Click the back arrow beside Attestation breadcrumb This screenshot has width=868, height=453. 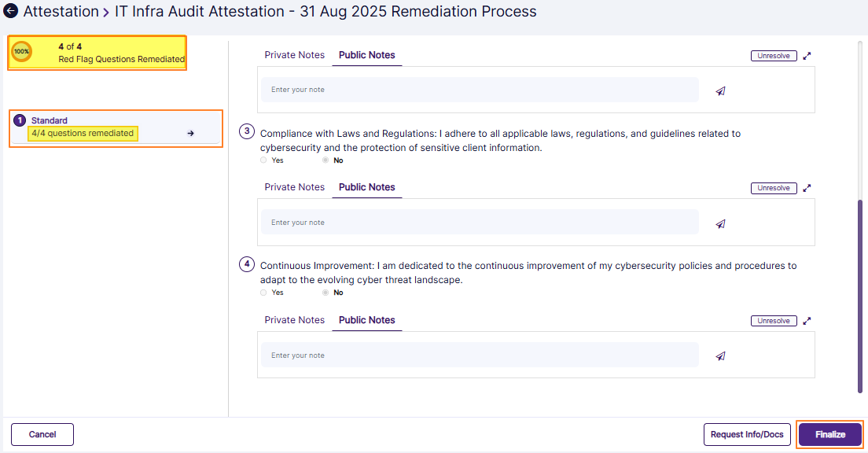pyautogui.click(x=10, y=11)
